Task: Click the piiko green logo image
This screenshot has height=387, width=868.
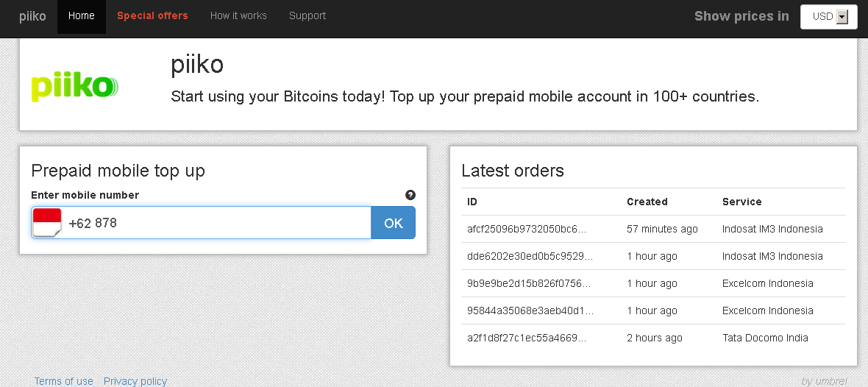Action: [x=74, y=86]
